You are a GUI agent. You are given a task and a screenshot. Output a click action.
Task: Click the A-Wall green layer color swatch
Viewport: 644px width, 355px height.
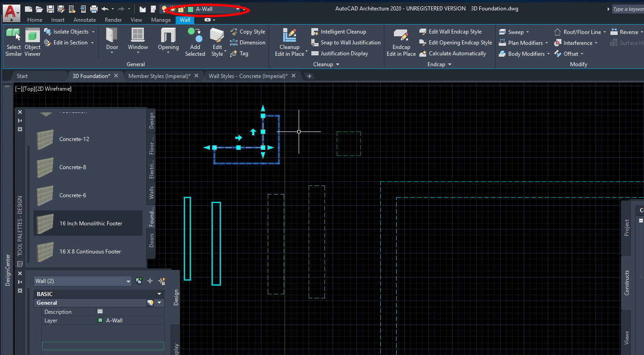pos(99,320)
